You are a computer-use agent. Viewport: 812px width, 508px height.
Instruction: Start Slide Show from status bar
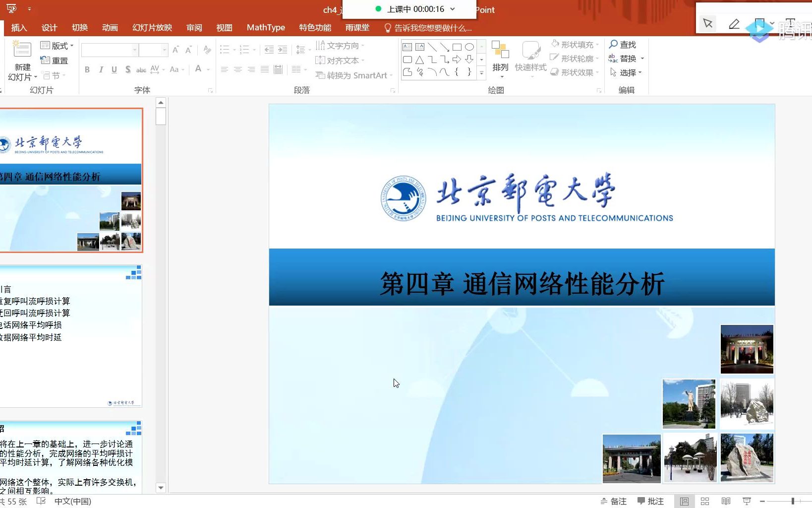click(x=747, y=502)
